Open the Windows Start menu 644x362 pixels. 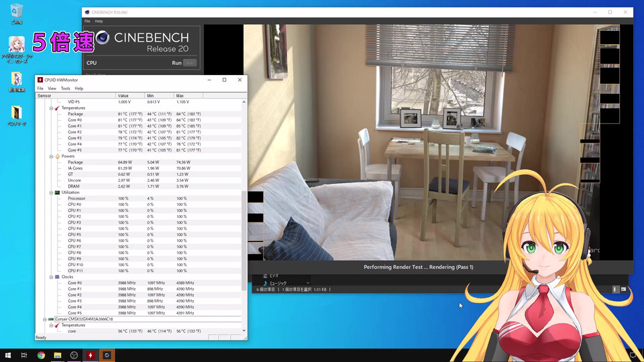[x=8, y=355]
